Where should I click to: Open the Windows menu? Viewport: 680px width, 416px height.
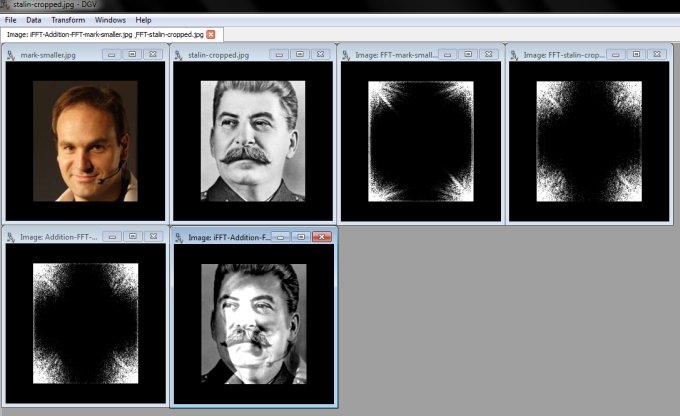point(110,20)
